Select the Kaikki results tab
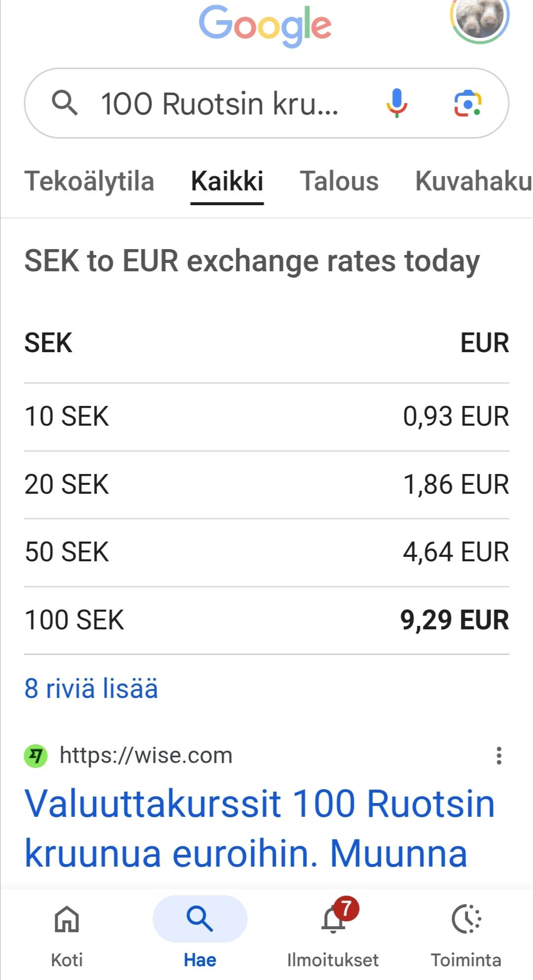The width and height of the screenshot is (533, 980). point(227,181)
